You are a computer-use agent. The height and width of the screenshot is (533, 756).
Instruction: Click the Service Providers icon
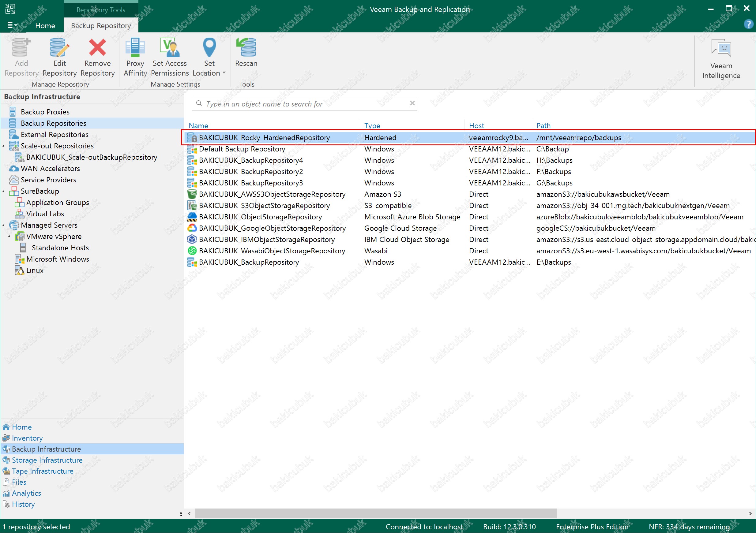[x=14, y=180]
